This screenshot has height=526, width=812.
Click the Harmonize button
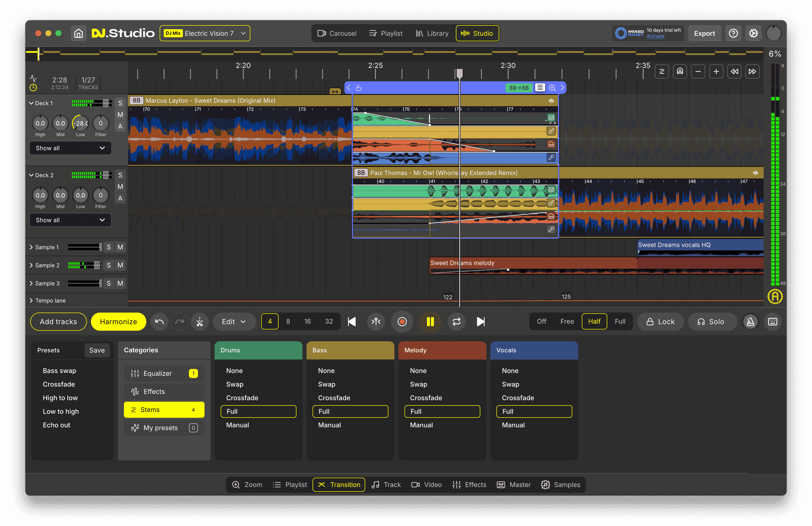[x=118, y=321]
